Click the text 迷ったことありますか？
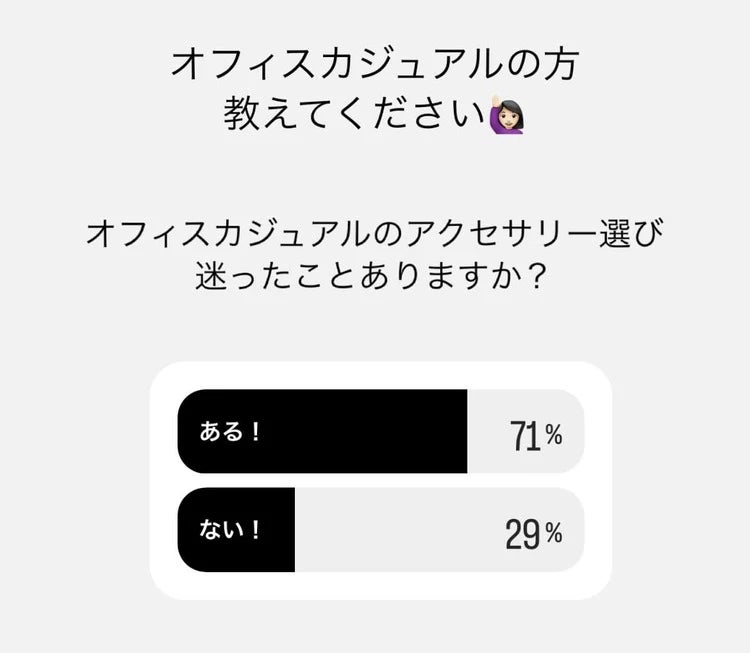 [x=371, y=276]
